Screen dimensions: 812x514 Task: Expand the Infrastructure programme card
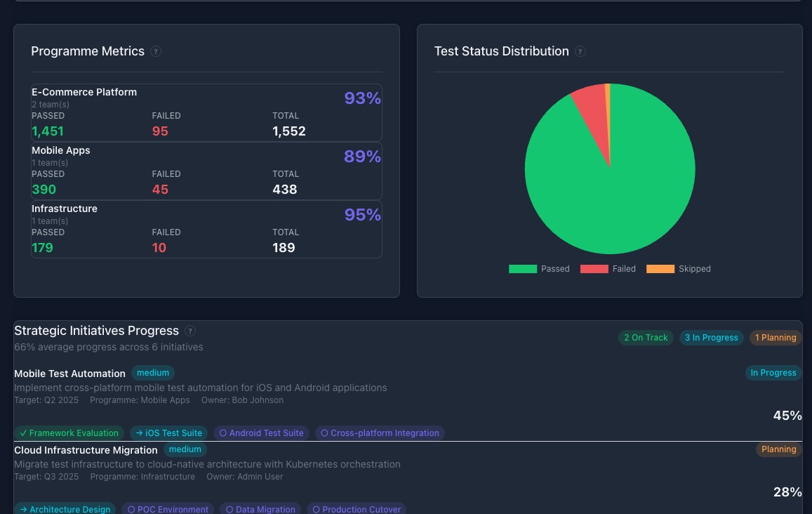pyautogui.click(x=206, y=228)
